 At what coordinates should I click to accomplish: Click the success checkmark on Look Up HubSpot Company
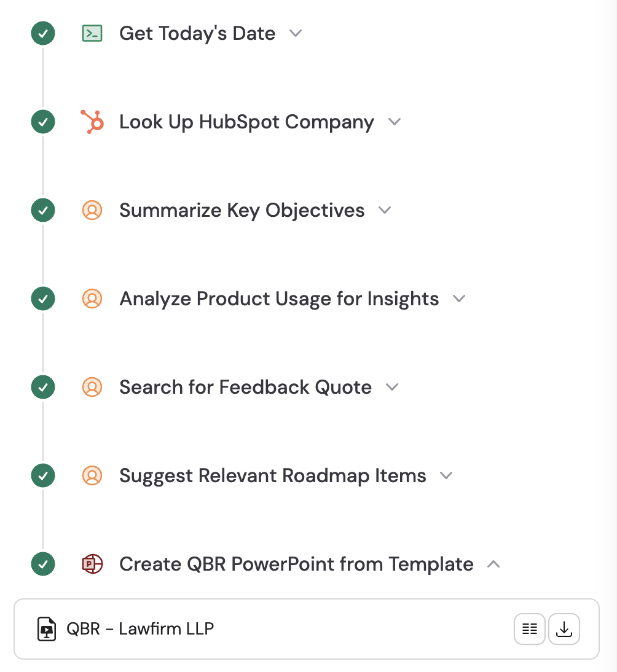(x=42, y=122)
